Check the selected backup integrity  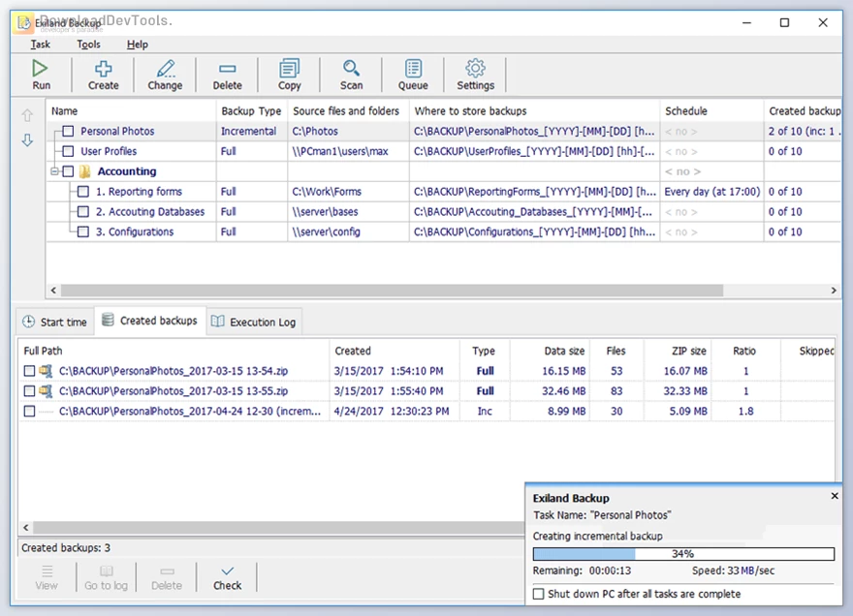click(227, 577)
